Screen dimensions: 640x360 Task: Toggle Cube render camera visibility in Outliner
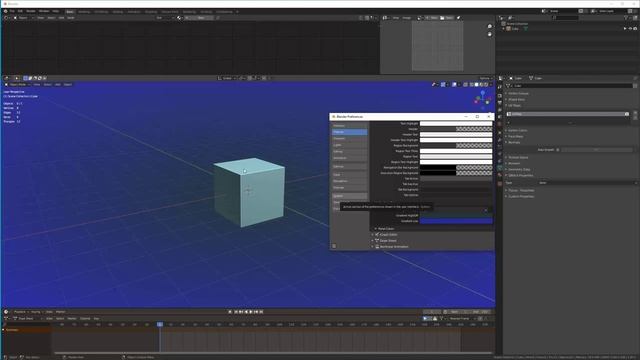635,29
